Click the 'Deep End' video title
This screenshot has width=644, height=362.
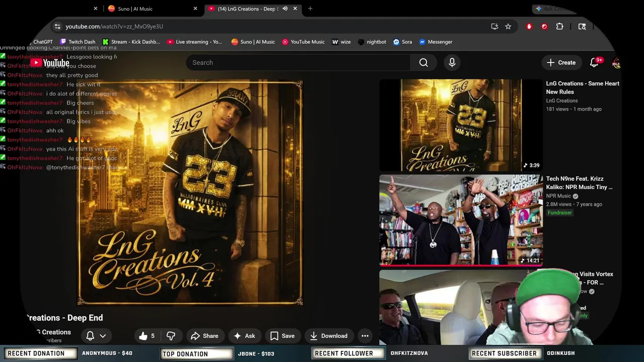[x=64, y=318]
